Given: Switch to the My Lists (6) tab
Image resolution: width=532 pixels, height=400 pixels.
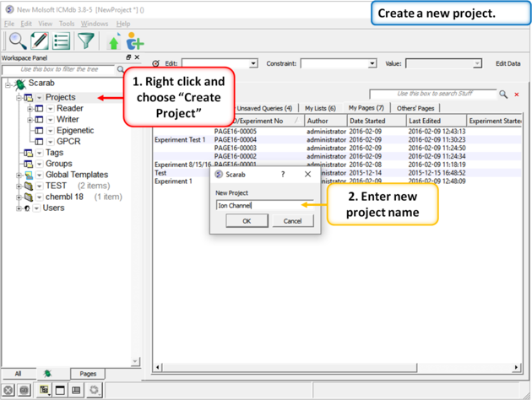Looking at the screenshot, I should point(320,108).
